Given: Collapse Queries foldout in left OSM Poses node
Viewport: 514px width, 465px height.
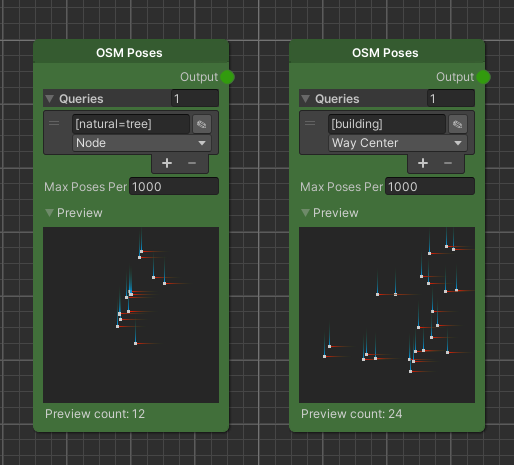Looking at the screenshot, I should coord(50,99).
